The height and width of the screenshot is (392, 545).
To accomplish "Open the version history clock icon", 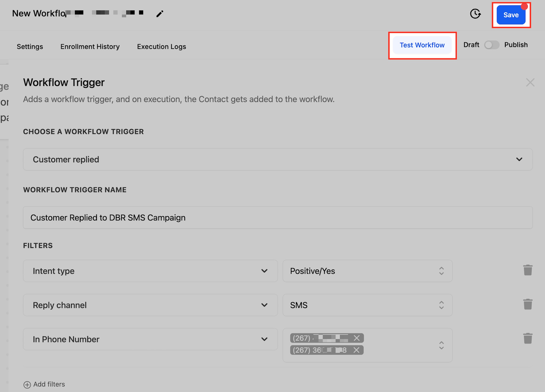I will [475, 14].
